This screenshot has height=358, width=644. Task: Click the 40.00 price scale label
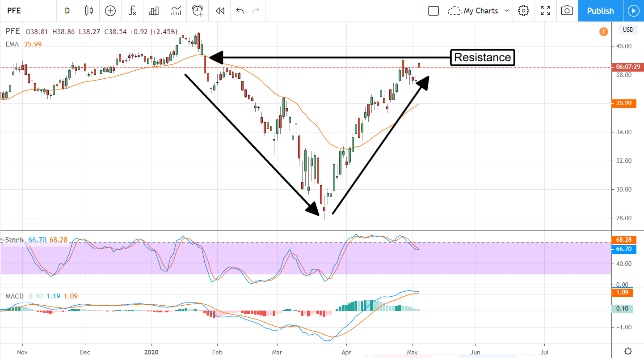(625, 46)
